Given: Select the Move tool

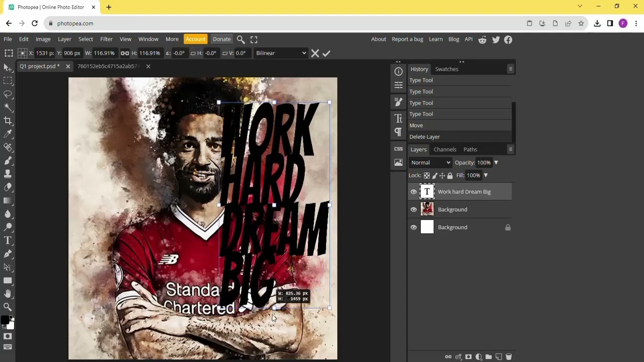Looking at the screenshot, I should (x=8, y=67).
